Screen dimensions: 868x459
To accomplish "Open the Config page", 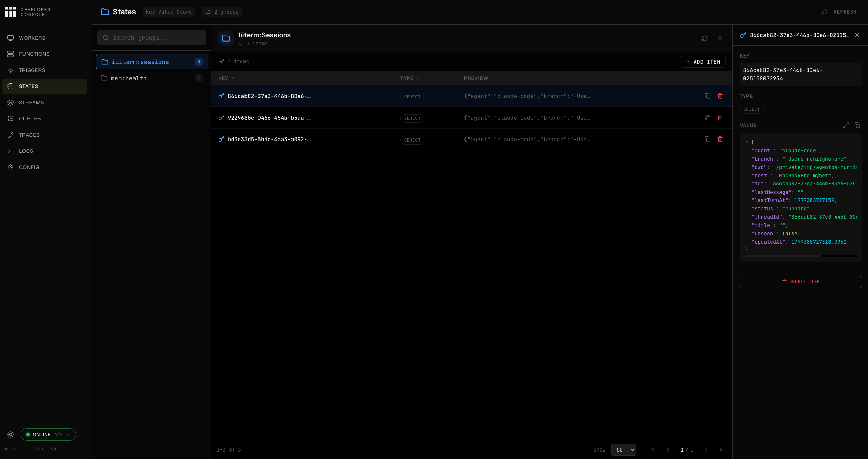I will 44,167.
